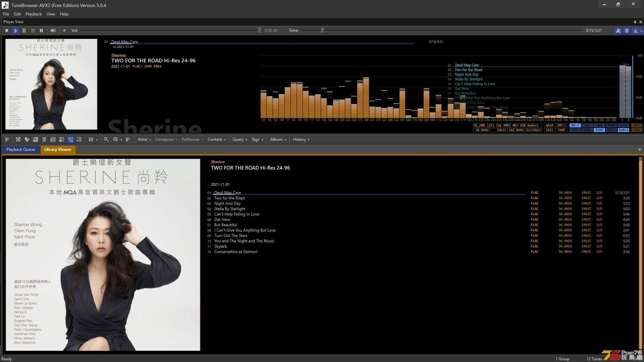Toggle the RSMP resample indicator
This screenshot has height=362, width=644.
pyautogui.click(x=599, y=130)
